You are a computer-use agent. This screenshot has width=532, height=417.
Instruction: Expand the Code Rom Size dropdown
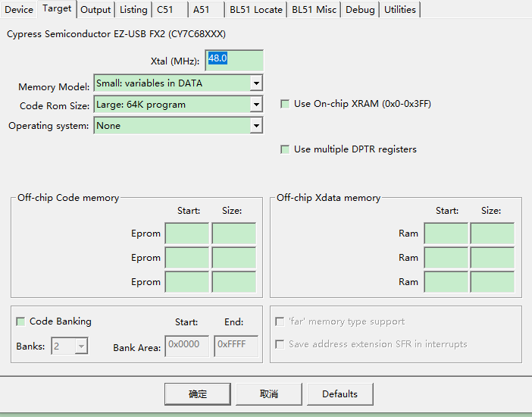point(178,105)
